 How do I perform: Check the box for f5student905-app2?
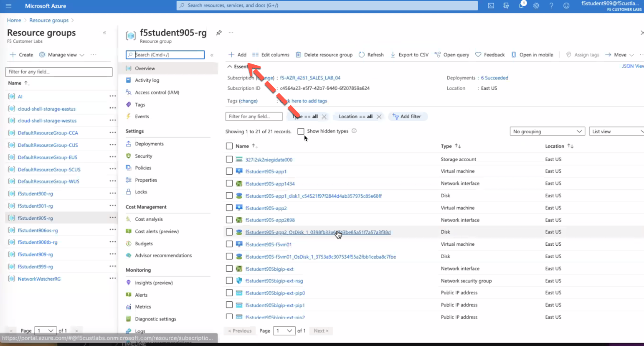pyautogui.click(x=229, y=208)
